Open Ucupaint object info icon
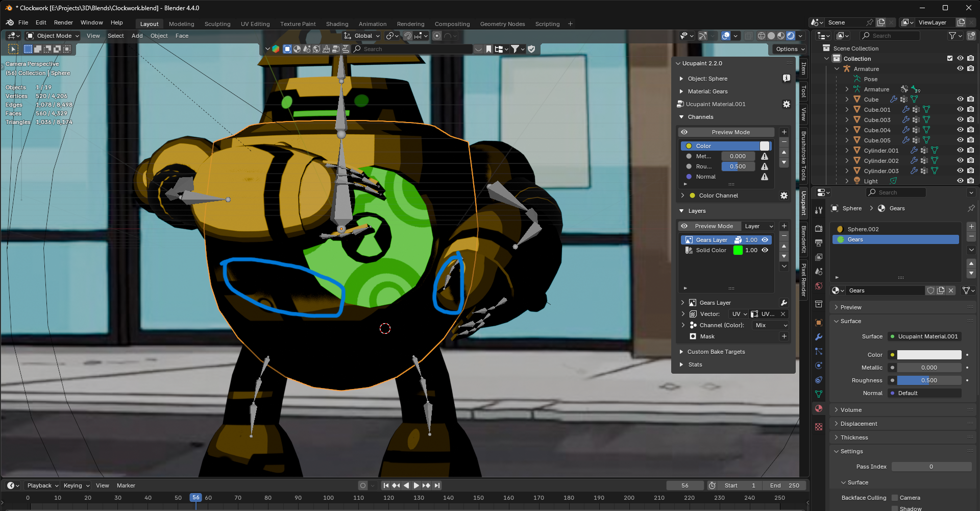 (x=787, y=78)
